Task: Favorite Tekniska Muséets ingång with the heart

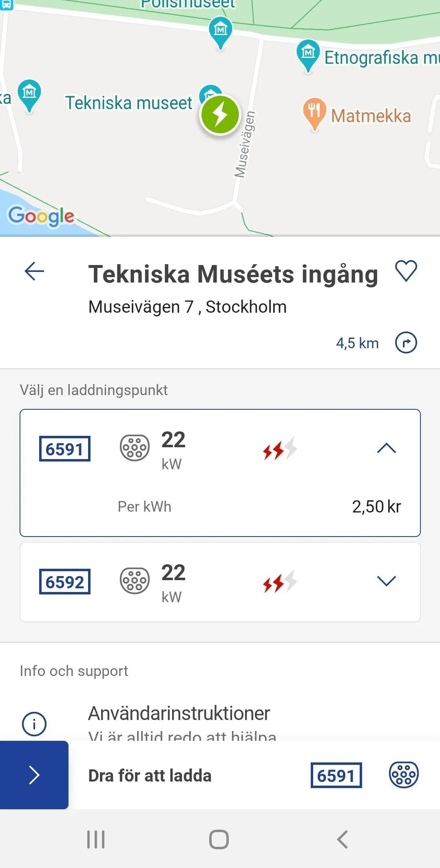Action: (406, 271)
